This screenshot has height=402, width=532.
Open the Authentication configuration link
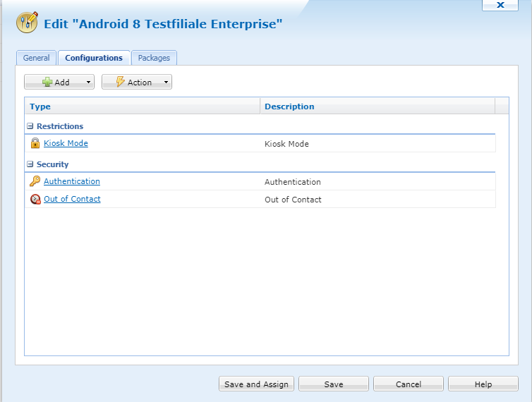[x=72, y=181]
